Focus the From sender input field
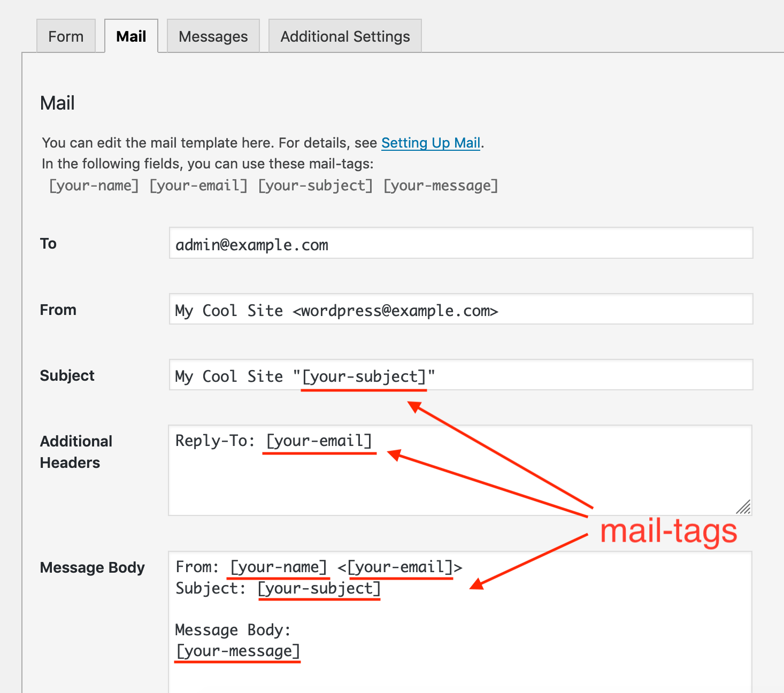This screenshot has width=784, height=693. 460,309
